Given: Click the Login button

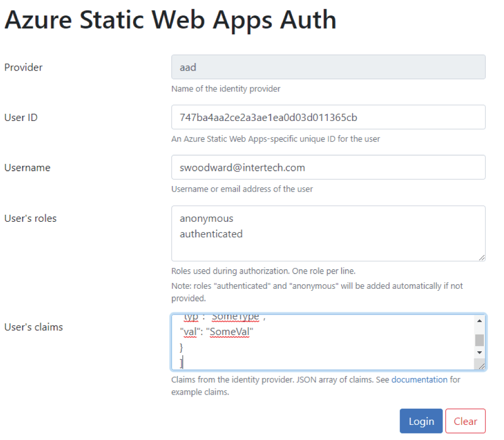Looking at the screenshot, I should pyautogui.click(x=421, y=421).
